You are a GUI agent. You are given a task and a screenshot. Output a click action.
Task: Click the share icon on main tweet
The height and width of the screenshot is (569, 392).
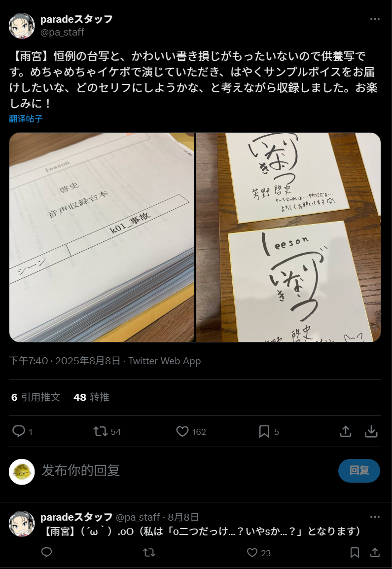(x=346, y=431)
